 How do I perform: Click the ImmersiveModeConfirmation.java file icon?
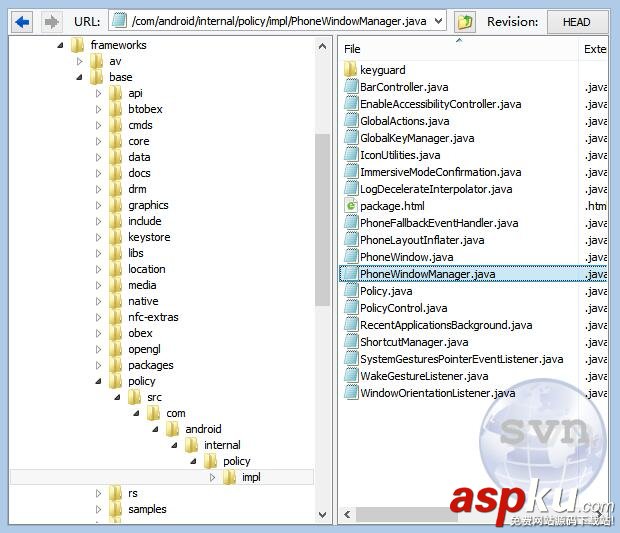(351, 172)
